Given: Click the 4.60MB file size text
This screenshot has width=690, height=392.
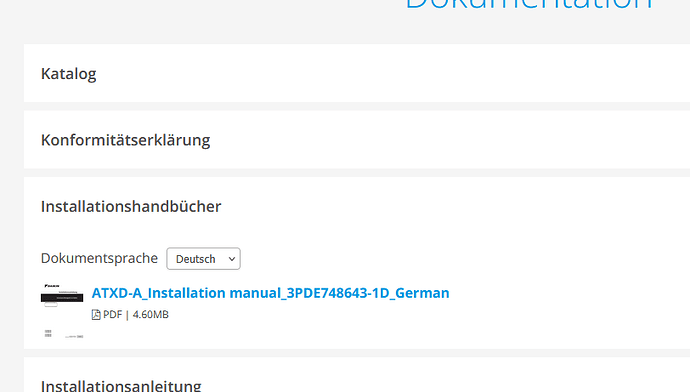Looking at the screenshot, I should pyautogui.click(x=150, y=315).
